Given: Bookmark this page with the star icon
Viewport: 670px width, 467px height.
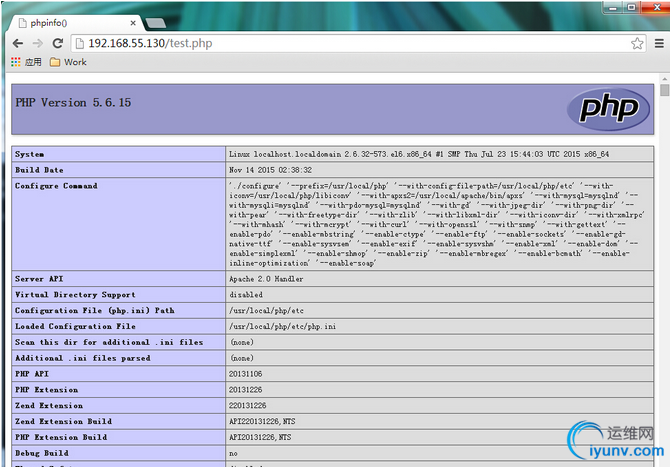Looking at the screenshot, I should coord(637,43).
